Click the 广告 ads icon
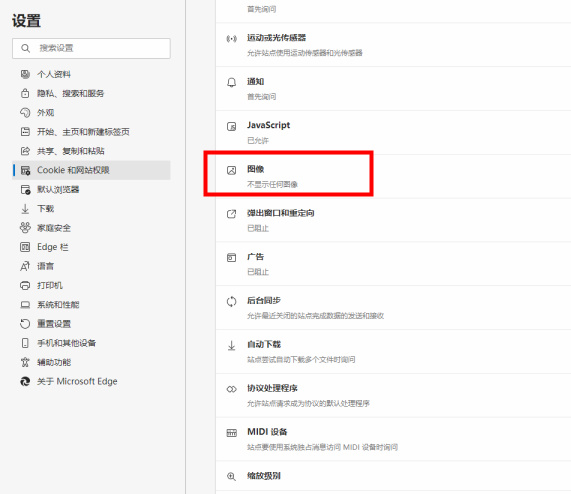This screenshot has width=571, height=494. pos(232,258)
